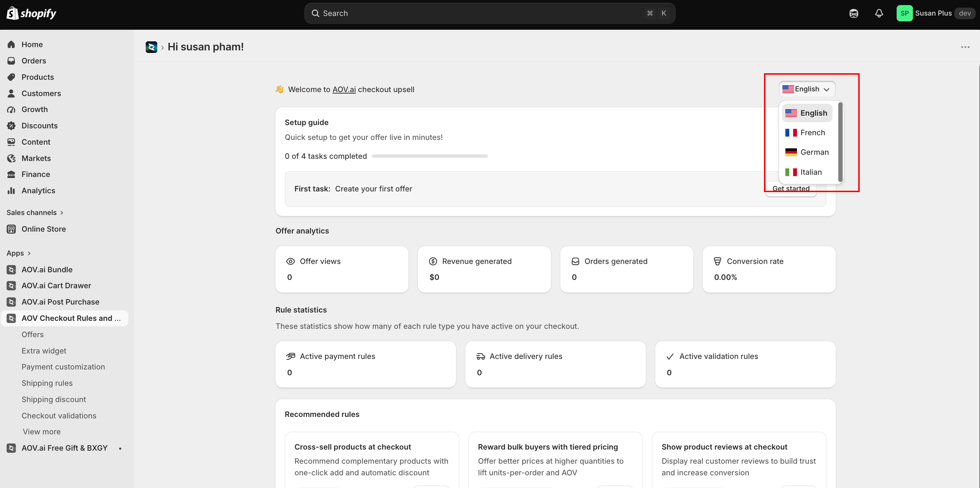Select German in language list

(x=807, y=152)
